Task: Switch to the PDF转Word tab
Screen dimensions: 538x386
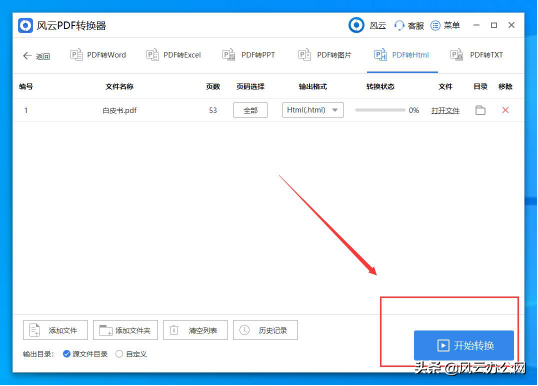Action: (98, 55)
